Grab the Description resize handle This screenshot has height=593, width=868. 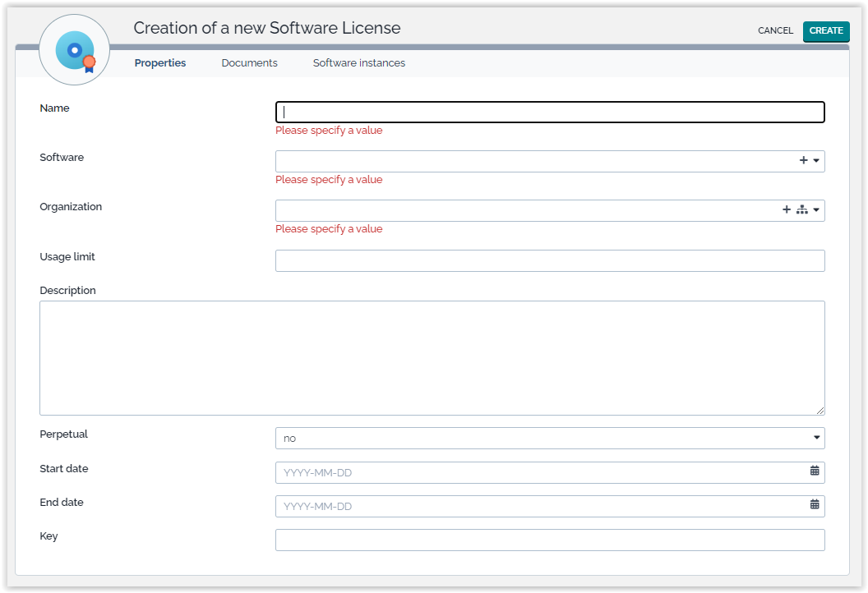(820, 410)
